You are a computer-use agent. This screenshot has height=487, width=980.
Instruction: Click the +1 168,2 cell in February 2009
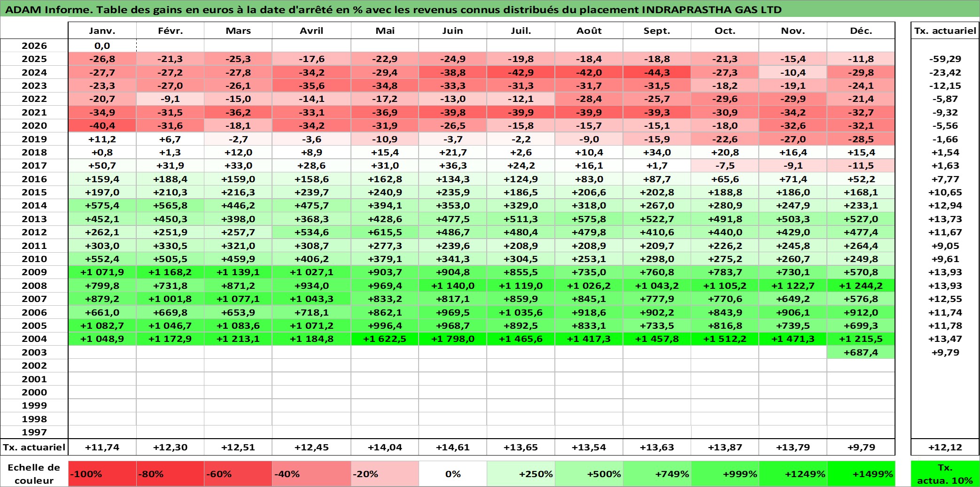[170, 272]
